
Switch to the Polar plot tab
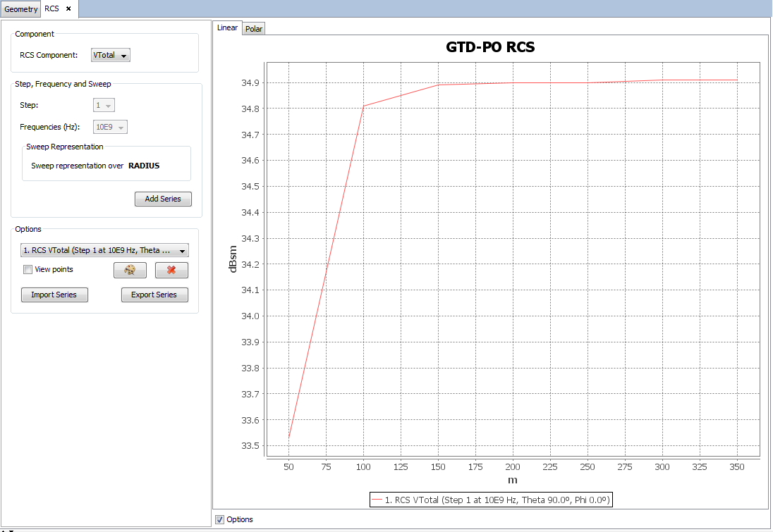click(253, 29)
